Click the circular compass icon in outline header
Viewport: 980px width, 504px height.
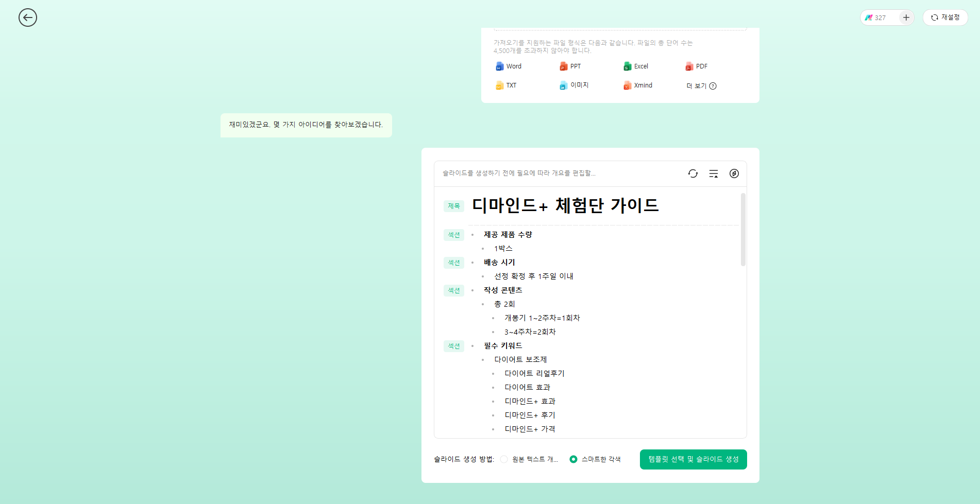tap(734, 173)
